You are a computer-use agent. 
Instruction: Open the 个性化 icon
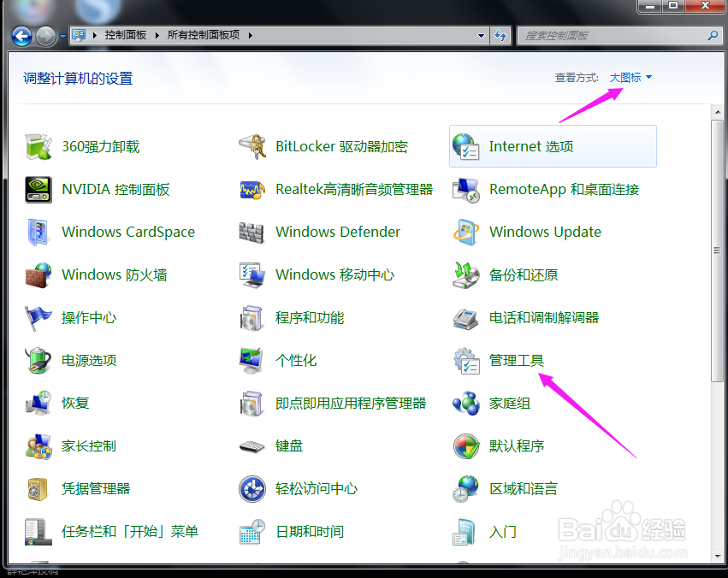[x=252, y=361]
